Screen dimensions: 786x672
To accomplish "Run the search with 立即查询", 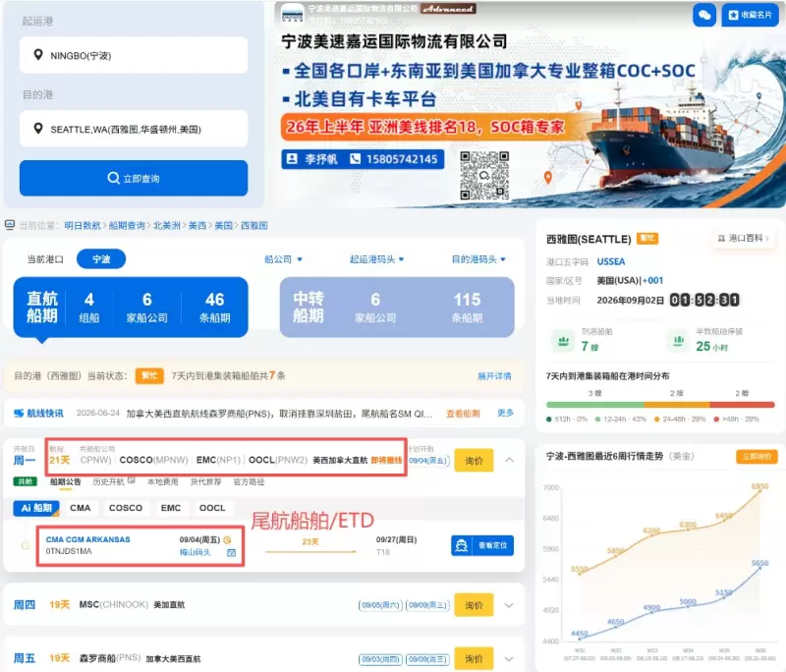I will click(134, 178).
